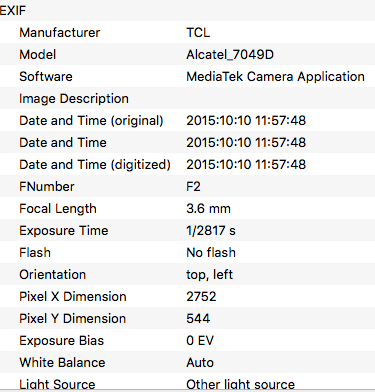
Task: Click the Model row label
Action: point(38,55)
